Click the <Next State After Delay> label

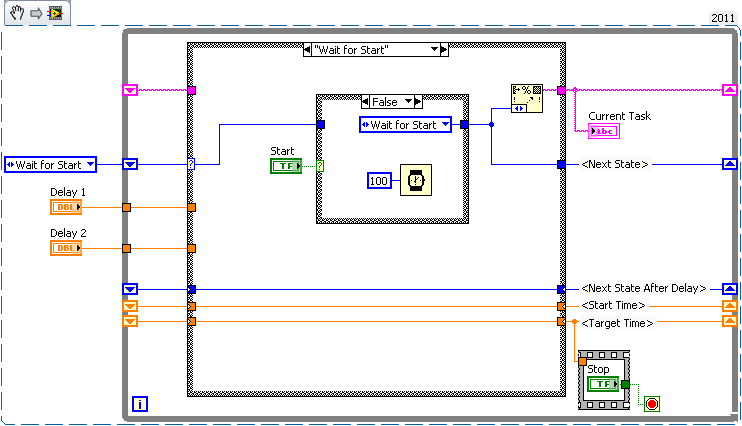pyautogui.click(x=644, y=288)
